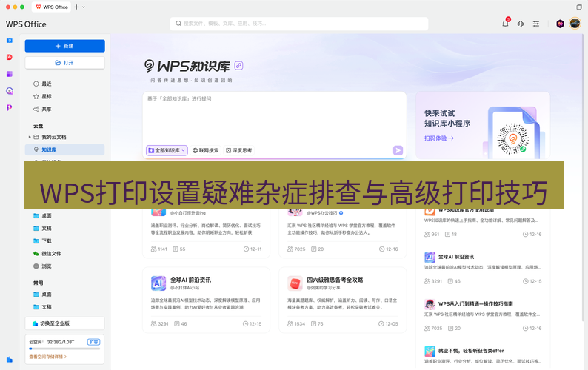This screenshot has width=588, height=370.
Task: Click the link icon beside WPS知识库 title
Action: tap(238, 66)
